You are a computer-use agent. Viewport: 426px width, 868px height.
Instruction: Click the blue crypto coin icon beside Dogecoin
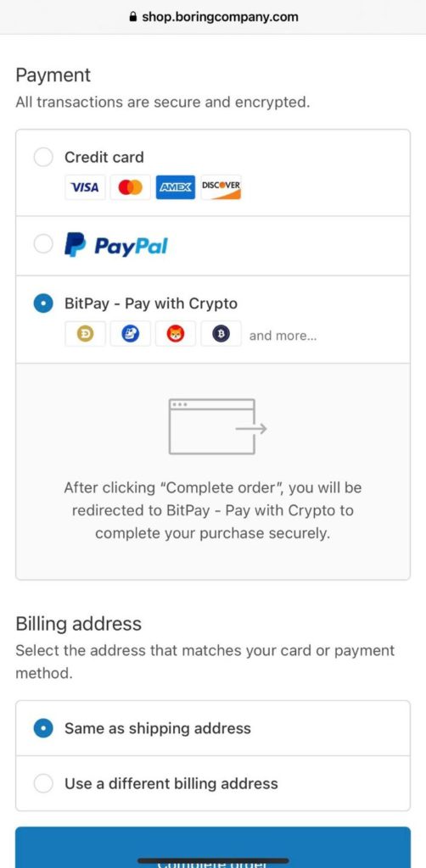(x=130, y=334)
